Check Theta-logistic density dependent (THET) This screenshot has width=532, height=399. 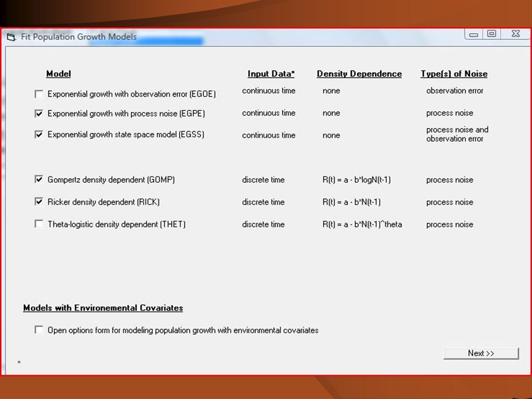click(39, 224)
